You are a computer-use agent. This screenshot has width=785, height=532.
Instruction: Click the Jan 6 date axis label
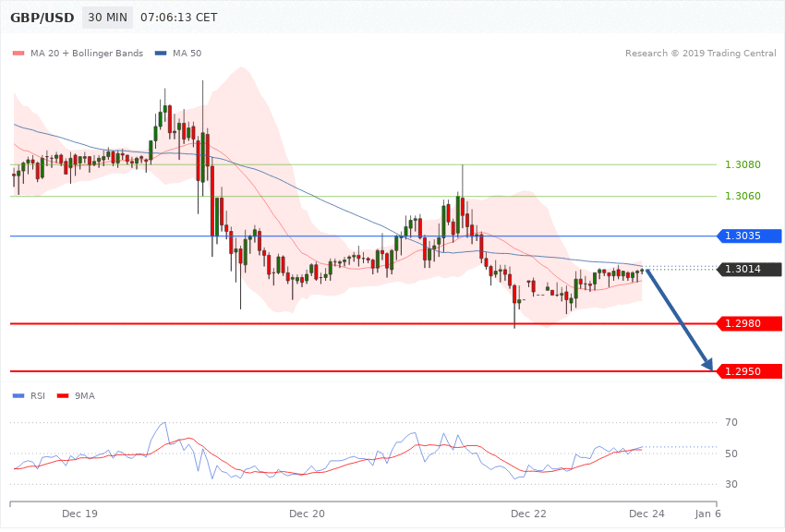click(x=707, y=514)
